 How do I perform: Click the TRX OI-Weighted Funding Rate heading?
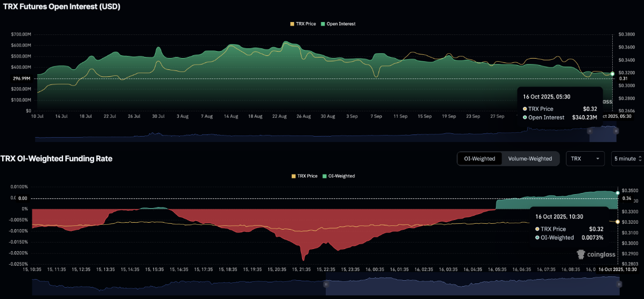pyautogui.click(x=57, y=159)
